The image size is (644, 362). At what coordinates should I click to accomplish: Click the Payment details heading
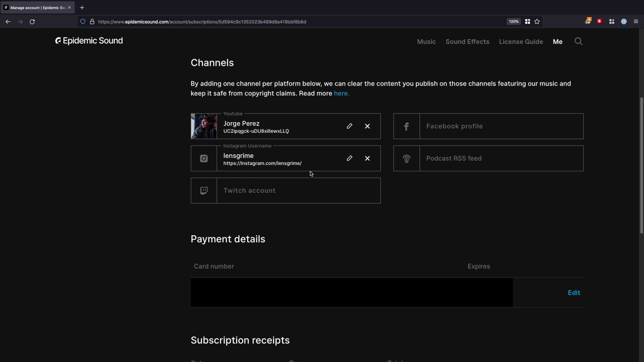(x=228, y=239)
